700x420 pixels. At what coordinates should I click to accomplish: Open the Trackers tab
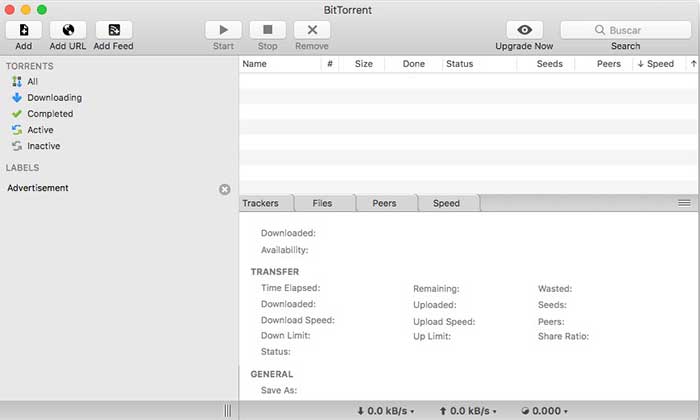tap(266, 203)
